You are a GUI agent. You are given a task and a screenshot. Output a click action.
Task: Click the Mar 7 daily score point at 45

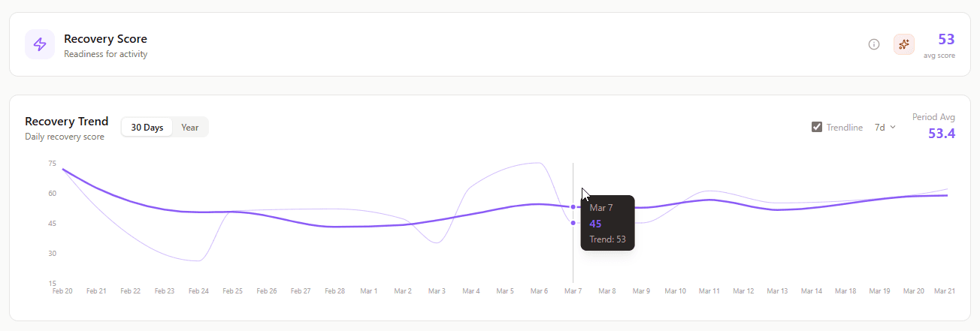[573, 223]
